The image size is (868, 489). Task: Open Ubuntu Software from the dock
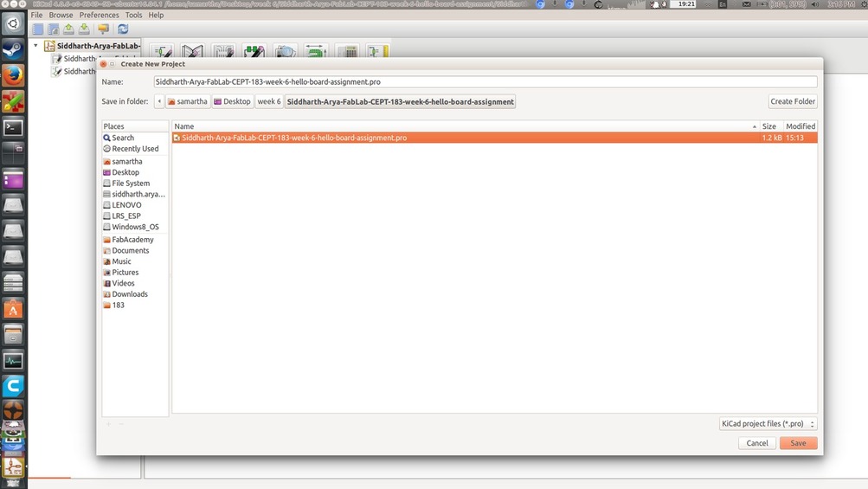click(x=13, y=309)
